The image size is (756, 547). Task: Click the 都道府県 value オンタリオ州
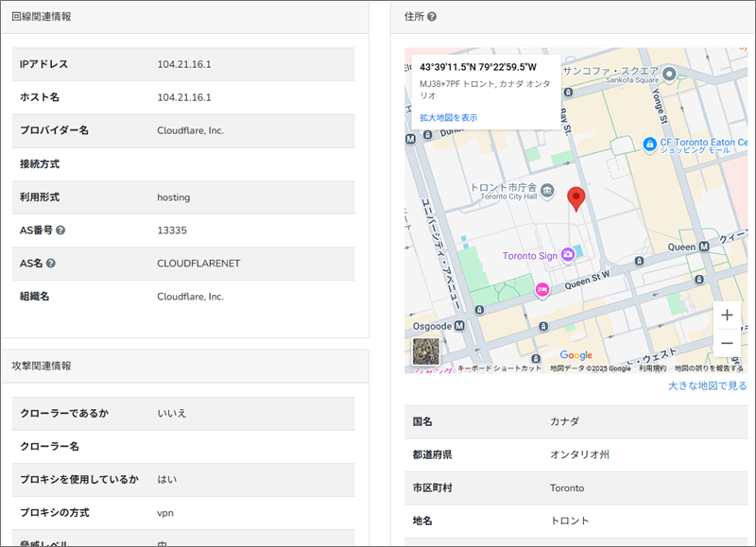(x=579, y=455)
